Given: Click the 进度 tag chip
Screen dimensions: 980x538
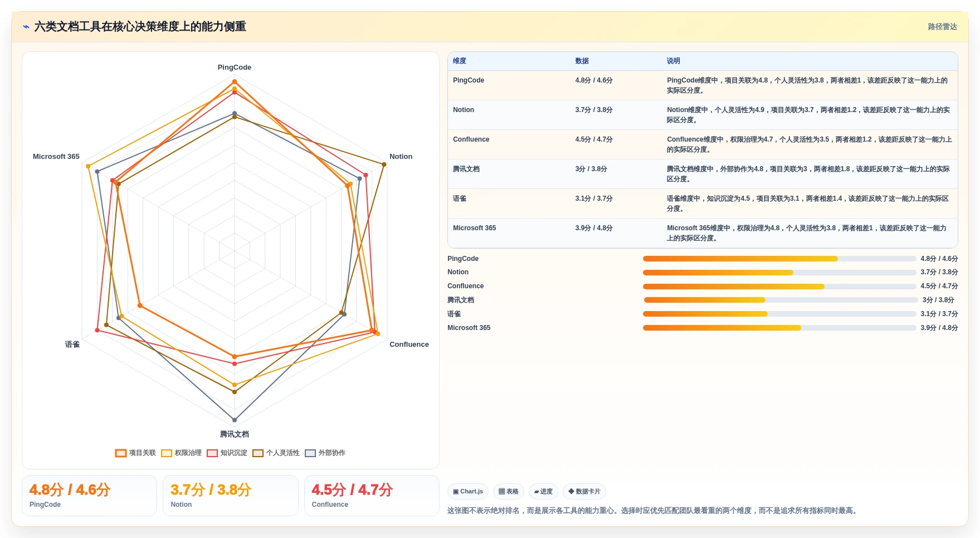Looking at the screenshot, I should [x=543, y=491].
